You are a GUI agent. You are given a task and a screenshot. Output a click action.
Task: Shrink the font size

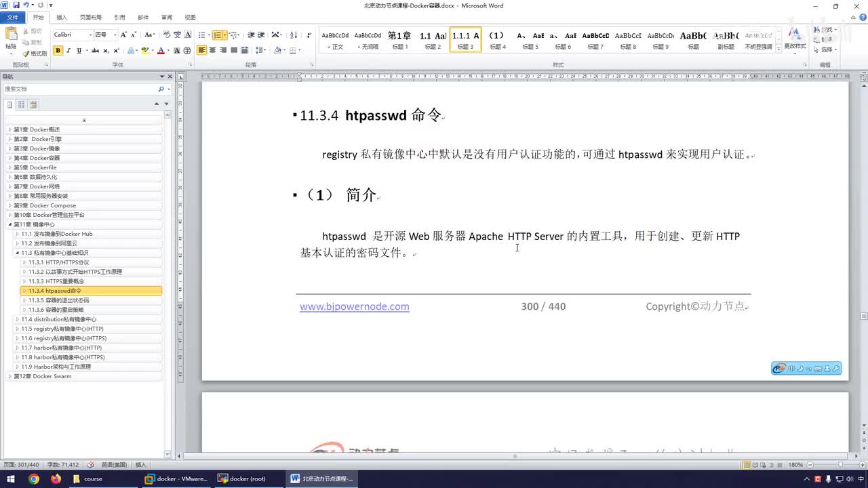(134, 35)
